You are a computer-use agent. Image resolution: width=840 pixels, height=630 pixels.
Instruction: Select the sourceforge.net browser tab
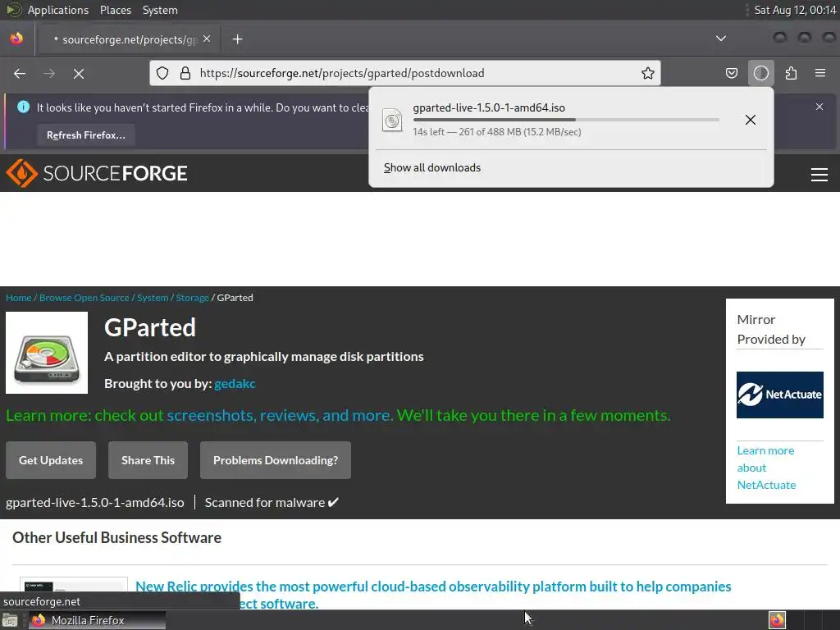click(x=129, y=39)
